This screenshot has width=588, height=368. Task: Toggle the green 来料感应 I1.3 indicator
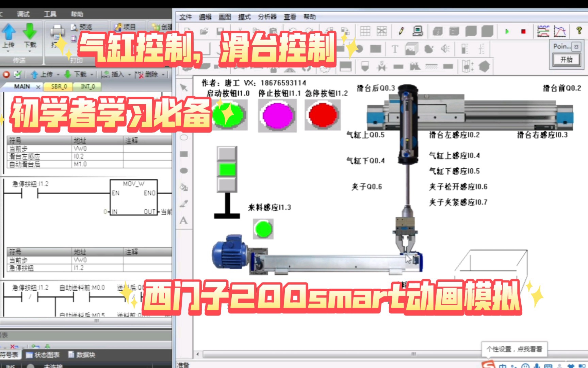[x=263, y=229]
